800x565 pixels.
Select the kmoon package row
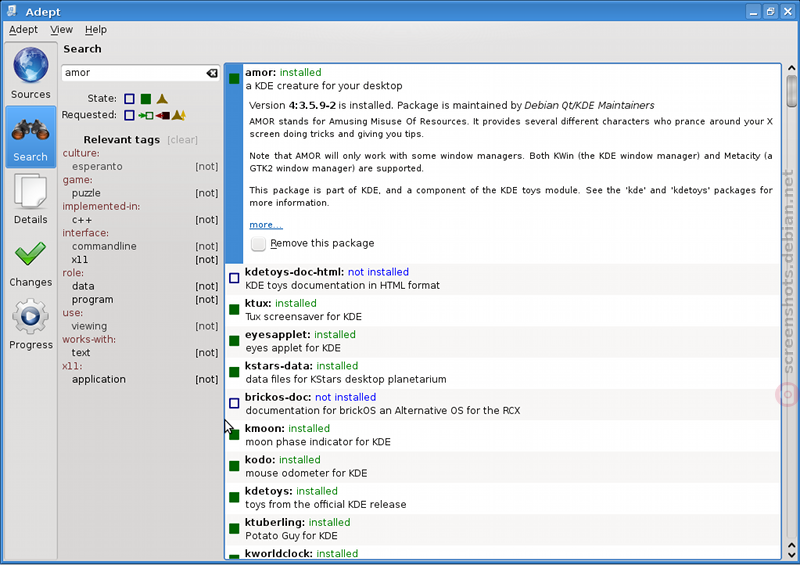503,435
